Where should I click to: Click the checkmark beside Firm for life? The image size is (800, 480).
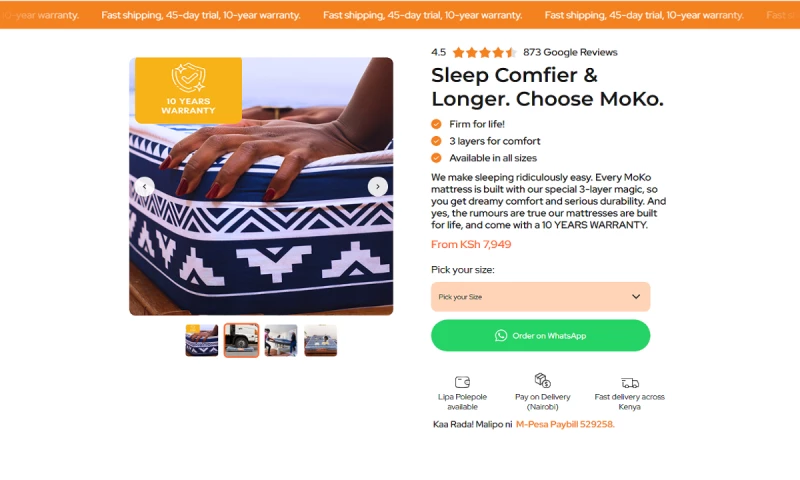436,124
